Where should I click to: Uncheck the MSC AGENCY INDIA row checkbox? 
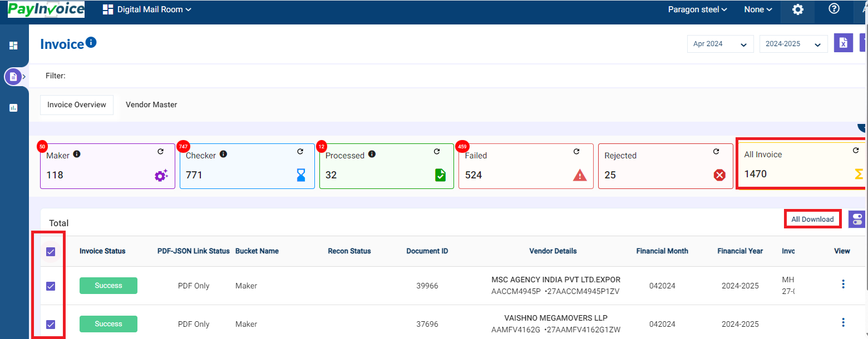click(51, 286)
